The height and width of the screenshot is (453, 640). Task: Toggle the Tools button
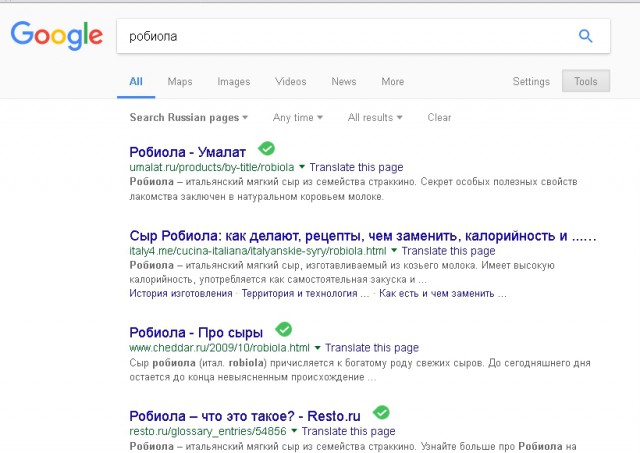click(x=586, y=81)
